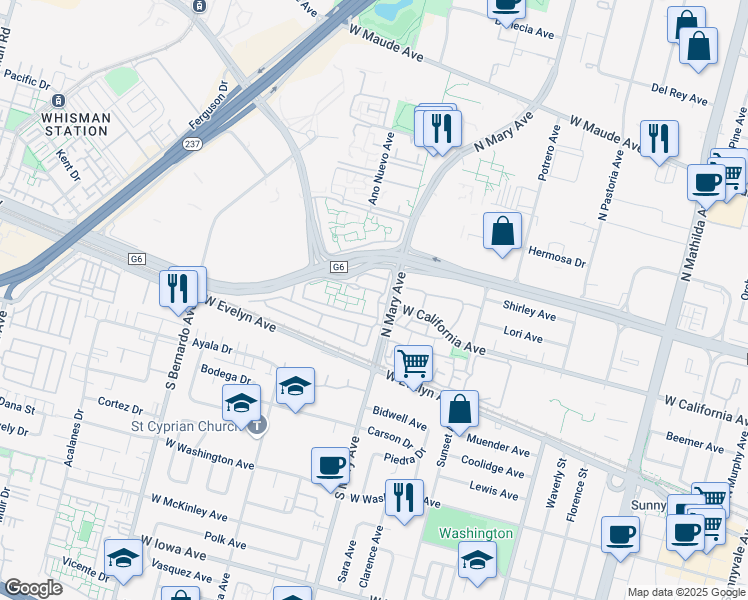The image size is (748, 600).
Task: Click the Potrero Ave street label
Action: 549,153
